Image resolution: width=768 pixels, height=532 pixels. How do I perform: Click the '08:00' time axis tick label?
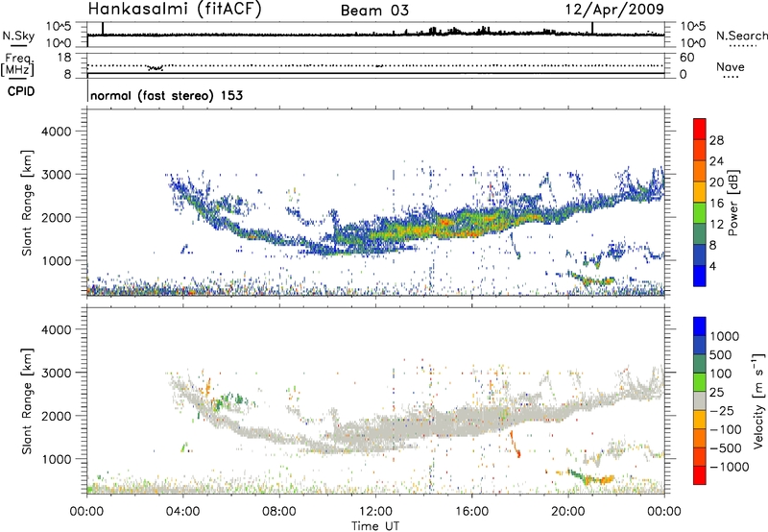pos(279,512)
